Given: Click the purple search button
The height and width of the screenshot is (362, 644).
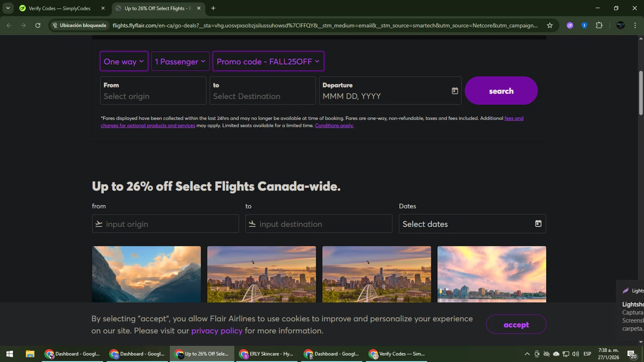Looking at the screenshot, I should coord(501,90).
